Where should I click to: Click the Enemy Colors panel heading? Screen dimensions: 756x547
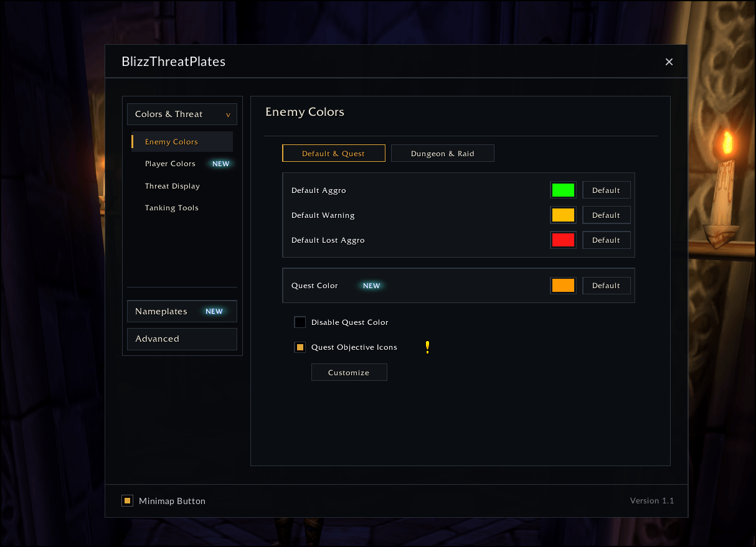click(305, 112)
